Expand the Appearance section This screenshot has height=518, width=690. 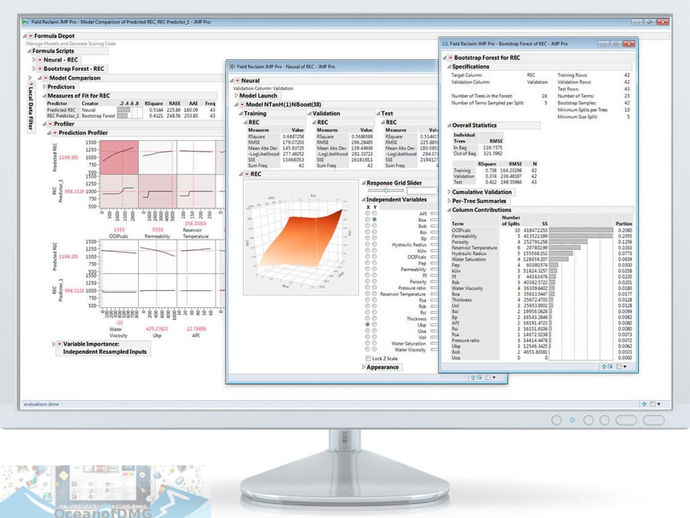tap(363, 367)
